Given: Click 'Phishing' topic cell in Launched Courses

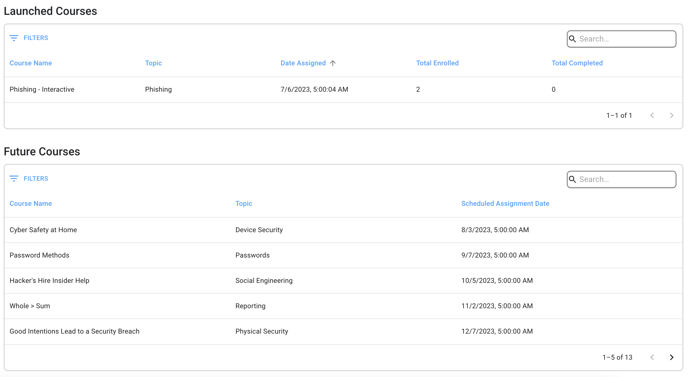Looking at the screenshot, I should point(158,90).
